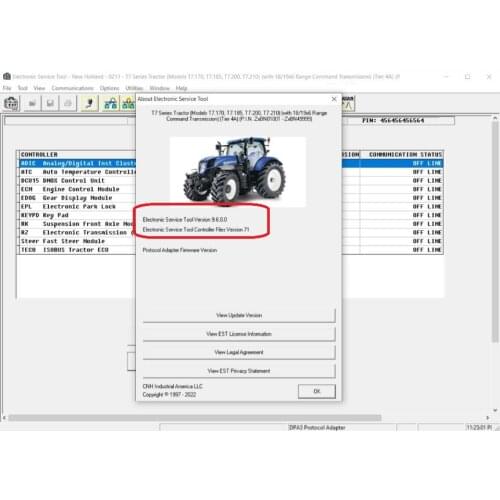Viewport: 500px width, 500px height.
Task: Select the ECM Engine Control Module row
Action: click(77, 189)
